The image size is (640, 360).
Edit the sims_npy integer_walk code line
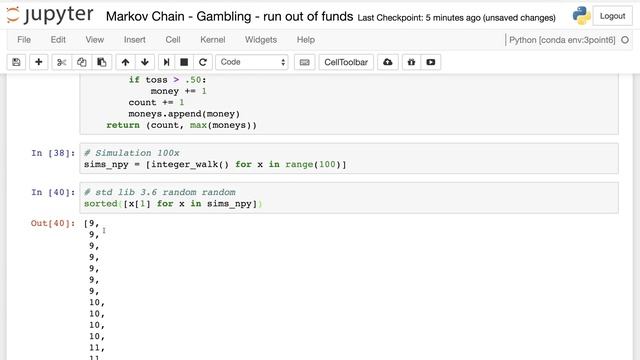215,164
